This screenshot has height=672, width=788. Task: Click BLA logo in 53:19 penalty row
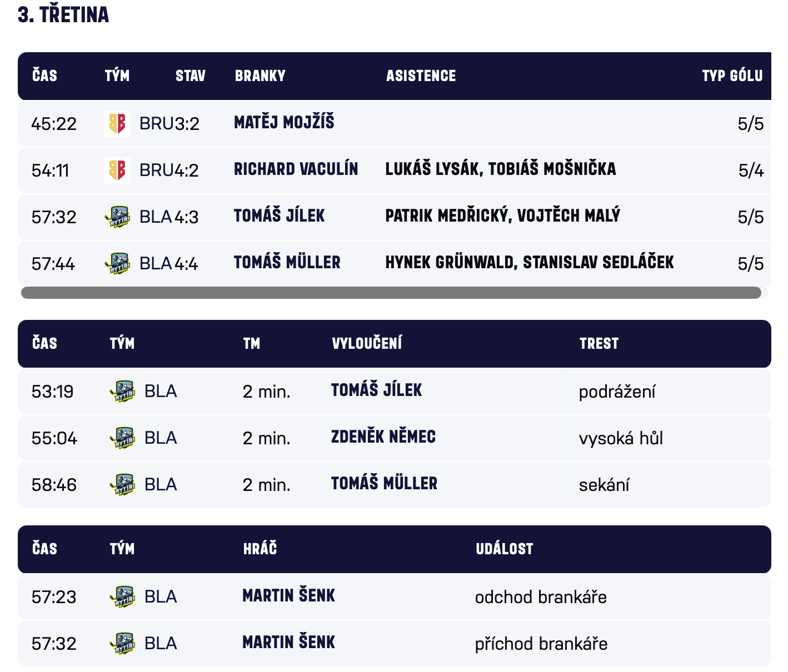[x=122, y=391]
